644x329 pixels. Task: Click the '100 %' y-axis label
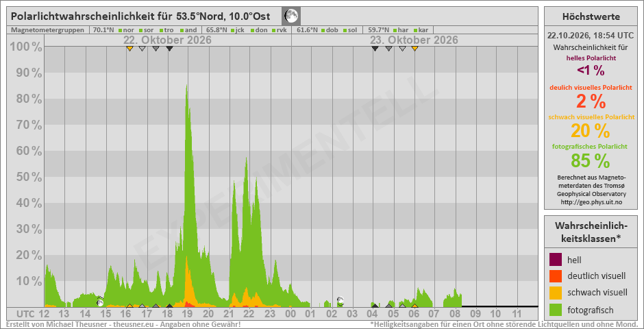(x=26, y=47)
